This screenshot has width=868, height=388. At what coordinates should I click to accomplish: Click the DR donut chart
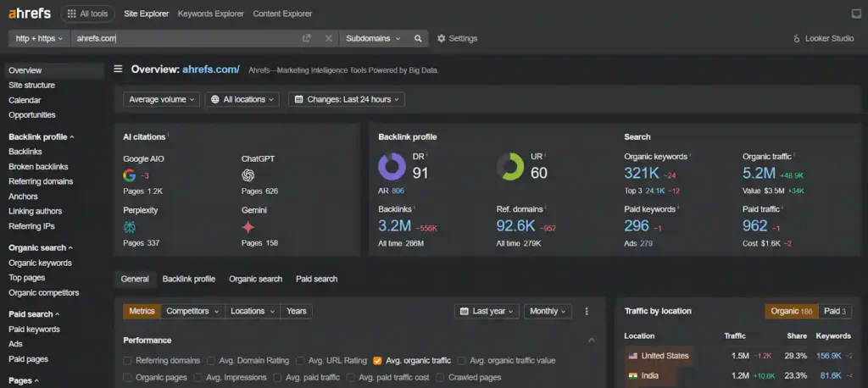pos(392,167)
